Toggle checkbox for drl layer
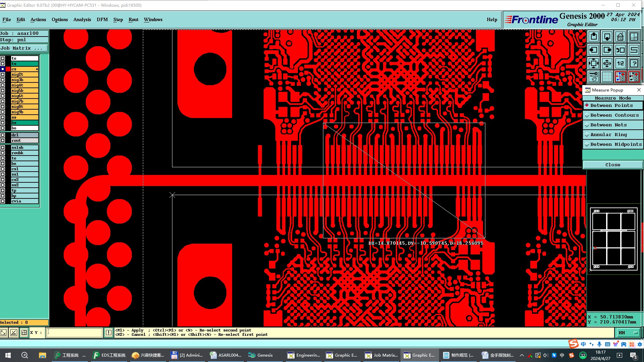 (3, 135)
